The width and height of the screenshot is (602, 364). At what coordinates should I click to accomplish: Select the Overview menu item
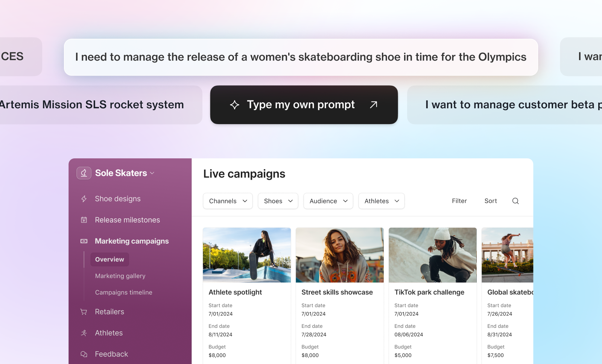[x=109, y=259]
